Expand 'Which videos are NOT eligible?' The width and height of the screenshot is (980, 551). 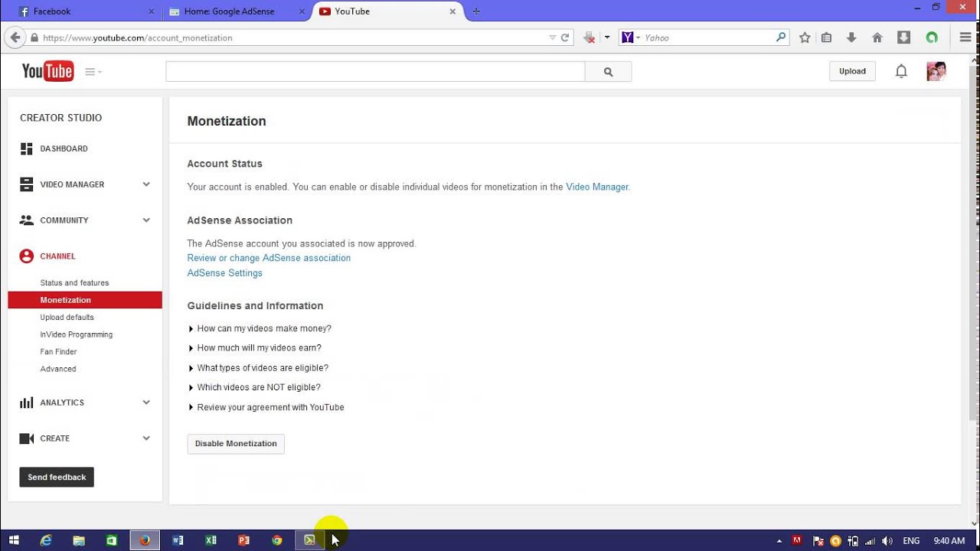tap(254, 387)
